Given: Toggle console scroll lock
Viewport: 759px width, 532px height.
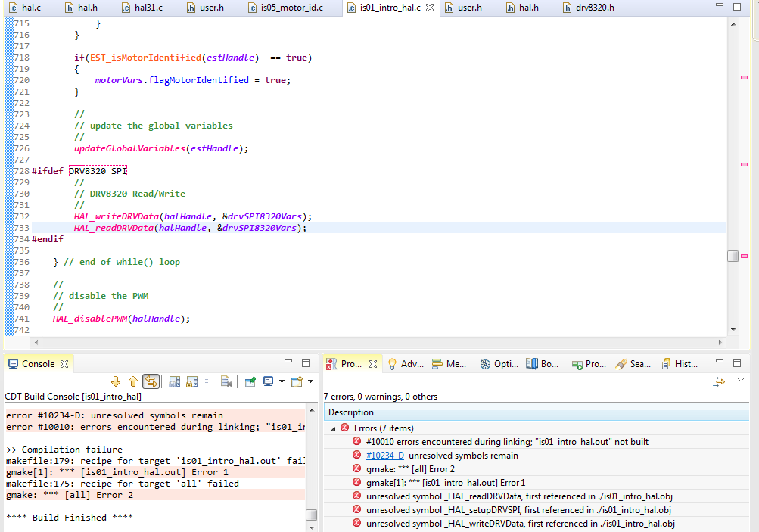Looking at the screenshot, I should pos(191,382).
